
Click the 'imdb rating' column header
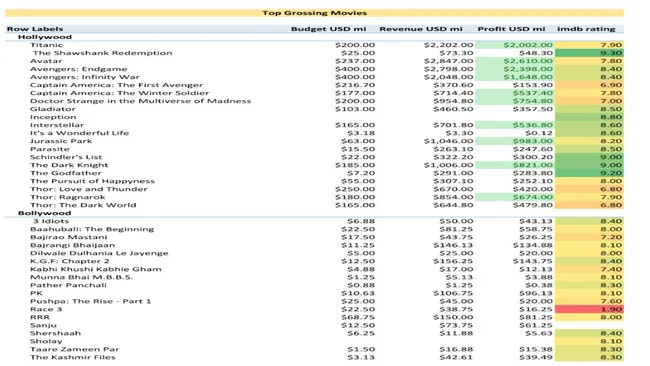[x=586, y=29]
